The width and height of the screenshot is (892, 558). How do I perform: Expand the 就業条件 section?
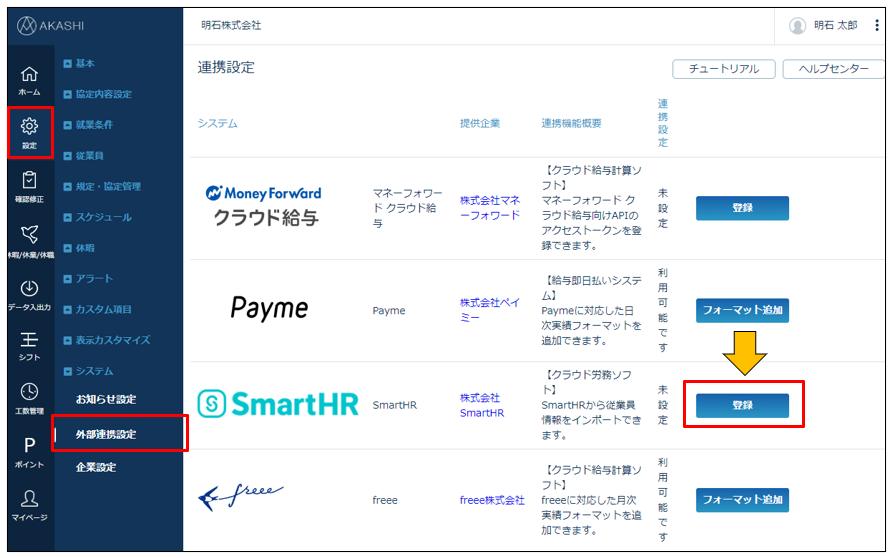coord(94,125)
